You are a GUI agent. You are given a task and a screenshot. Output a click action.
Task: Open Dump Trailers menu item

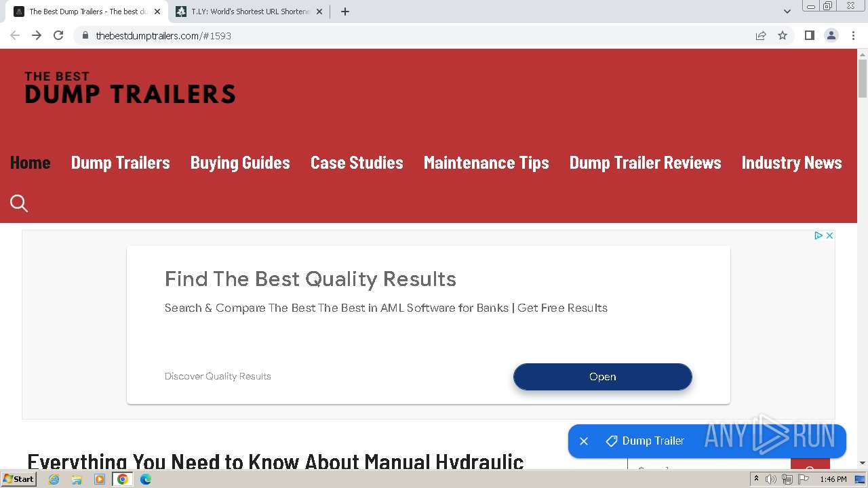[x=121, y=163]
